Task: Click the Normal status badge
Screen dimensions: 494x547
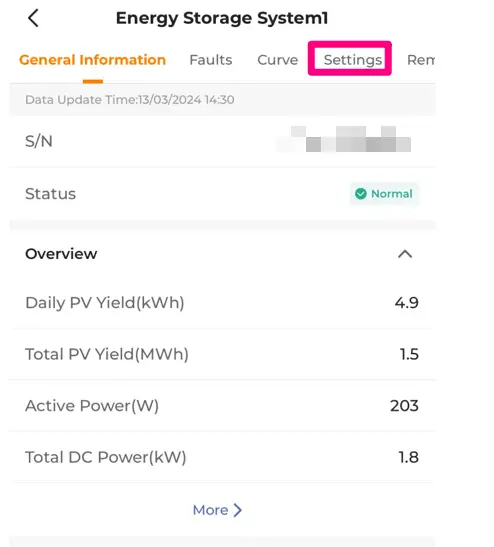Action: 384,194
